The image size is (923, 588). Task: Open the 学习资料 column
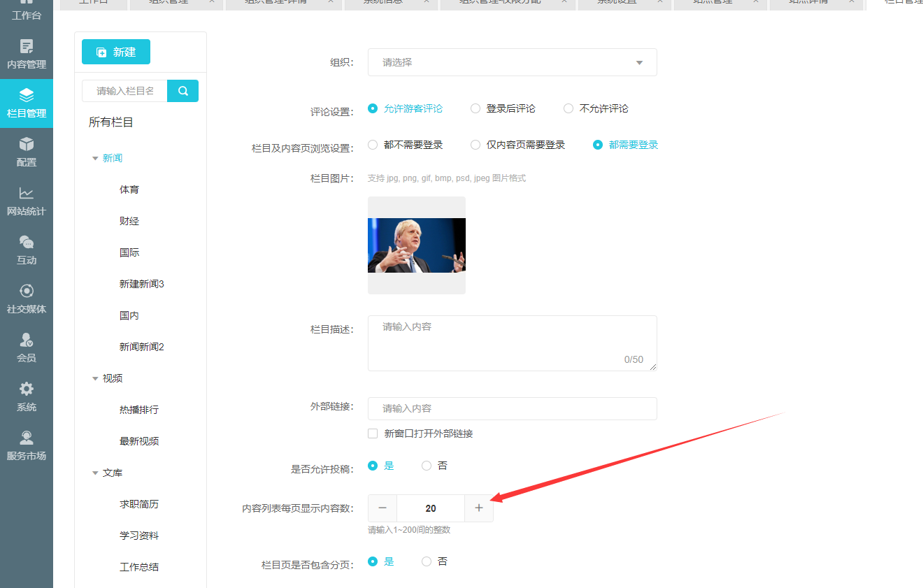[139, 536]
